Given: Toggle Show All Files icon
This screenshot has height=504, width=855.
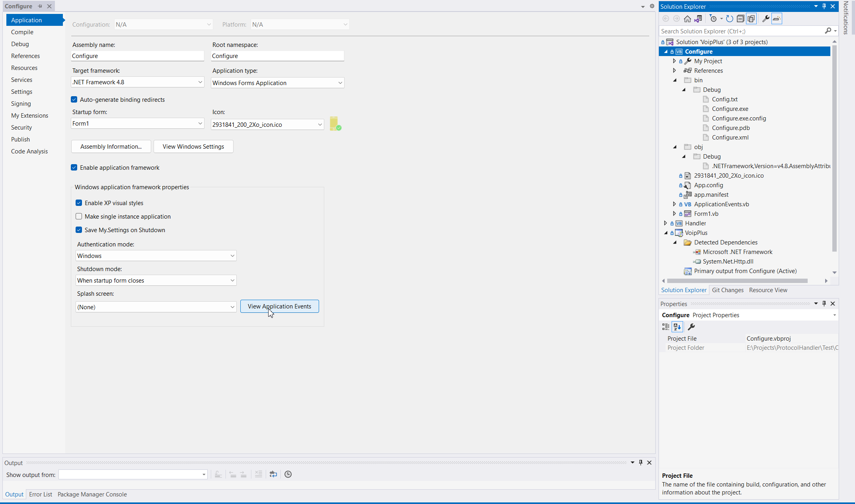Looking at the screenshot, I should click(x=751, y=19).
